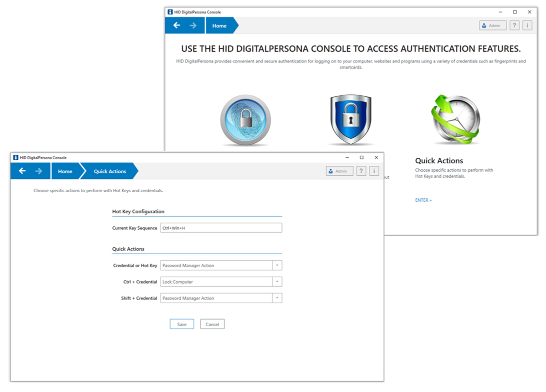Save the Quick Actions settings

[x=181, y=325]
